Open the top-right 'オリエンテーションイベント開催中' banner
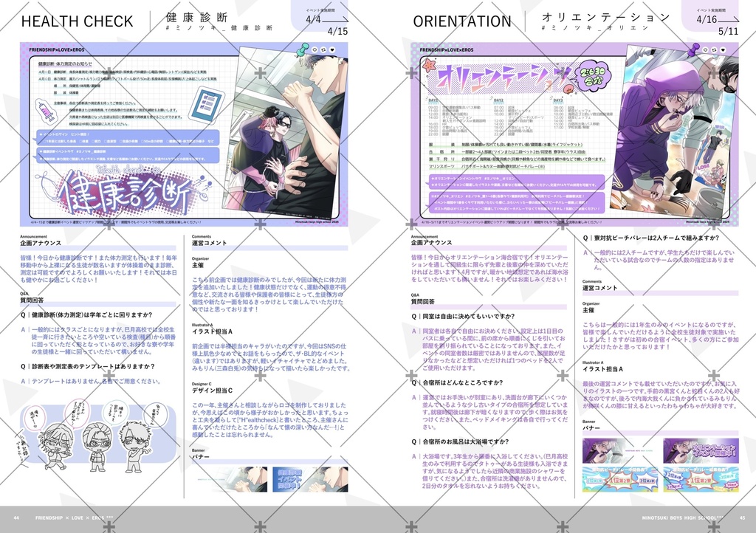Screen dimensions: 756x533 701,450
